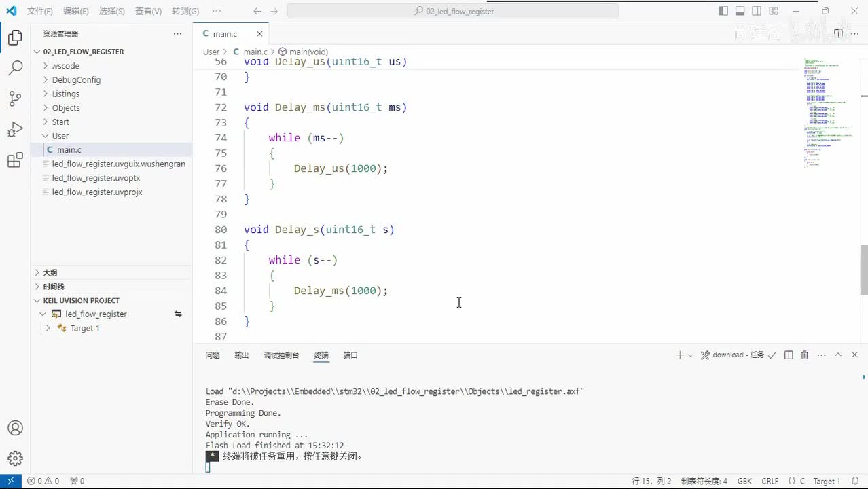
Task: Click the Target 1 status bar item
Action: [827, 481]
